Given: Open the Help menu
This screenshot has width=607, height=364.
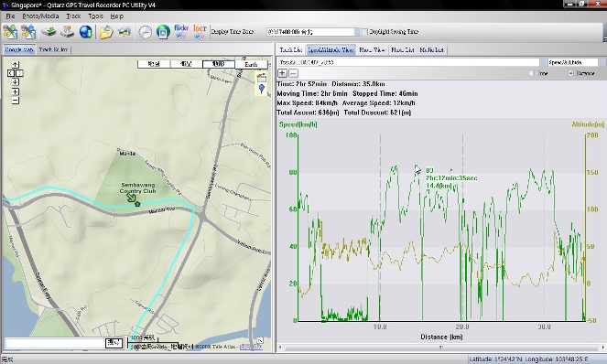Looking at the screenshot, I should 116,16.
